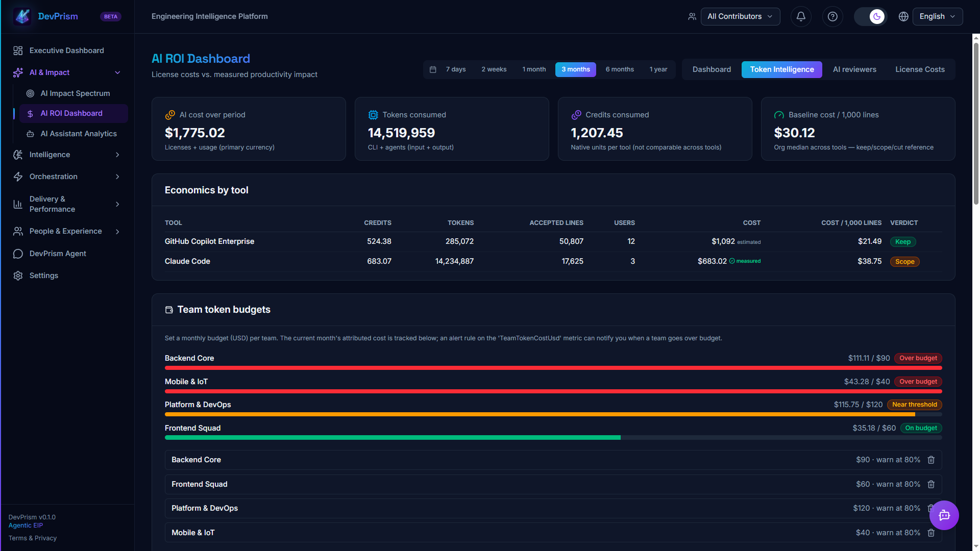Click the Delivery & Performance chart icon
The width and height of the screenshot is (980, 551).
[18, 204]
